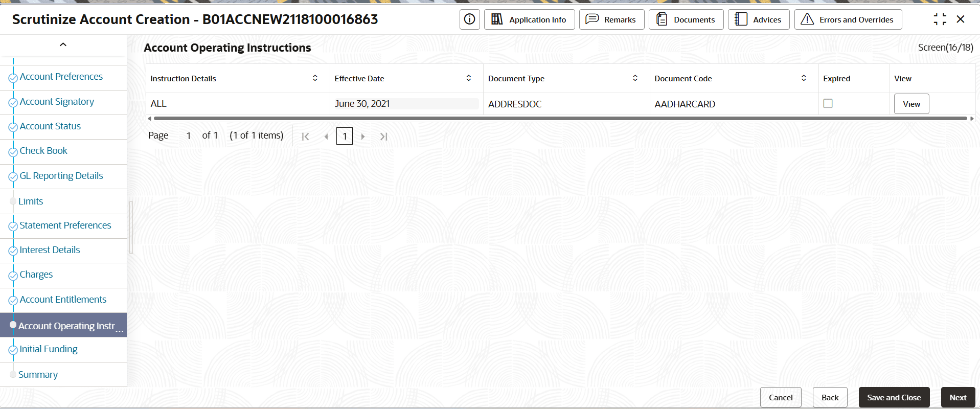Sort by Effective Date column
The width and height of the screenshot is (980, 409).
pyautogui.click(x=468, y=78)
